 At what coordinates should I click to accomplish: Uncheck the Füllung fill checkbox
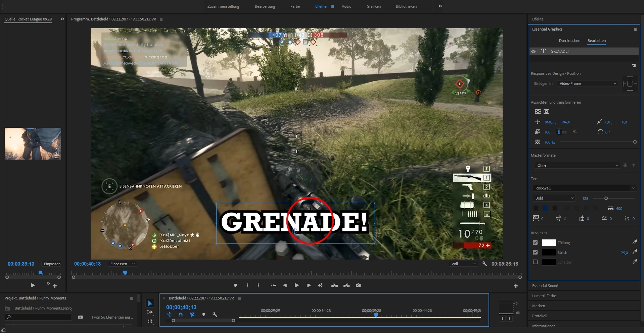pos(535,242)
